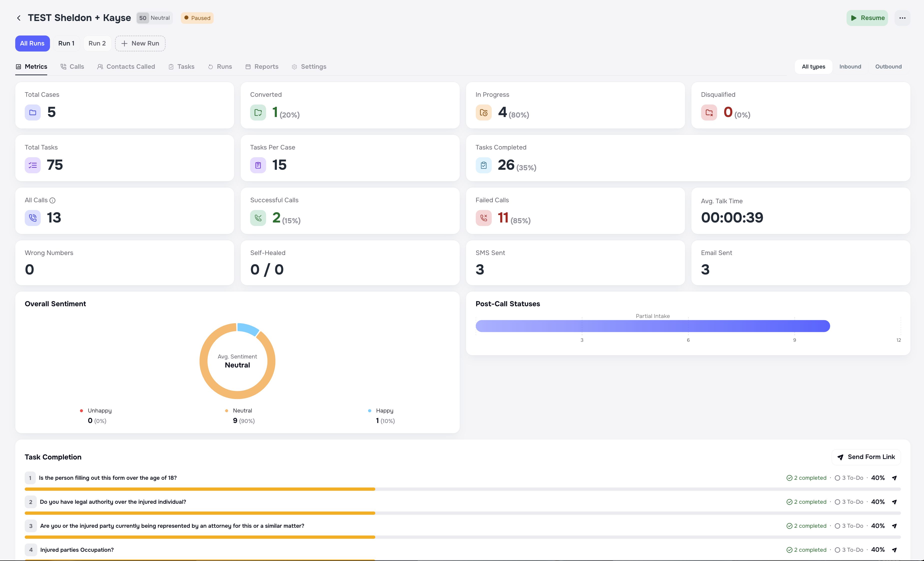Screen dimensions: 924x561
Task: Switch filter to Outbound calls
Action: 888,66
